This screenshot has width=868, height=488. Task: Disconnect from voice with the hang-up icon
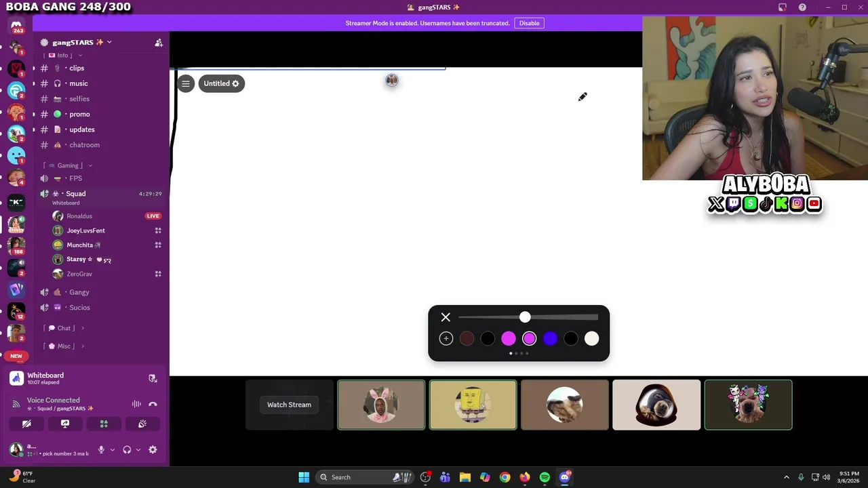(153, 404)
